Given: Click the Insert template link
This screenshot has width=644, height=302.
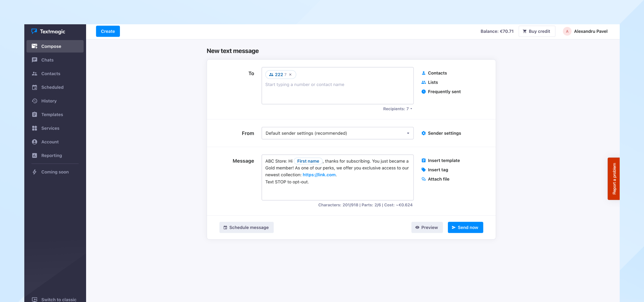Looking at the screenshot, I should pos(444,161).
